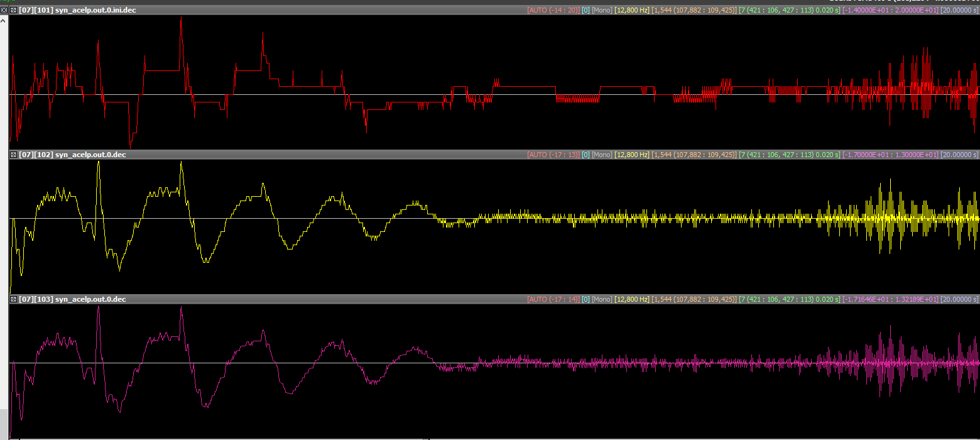The image size is (980, 440).
Task: Click the 20.00000 s duration on track 101
Action: pyautogui.click(x=959, y=10)
